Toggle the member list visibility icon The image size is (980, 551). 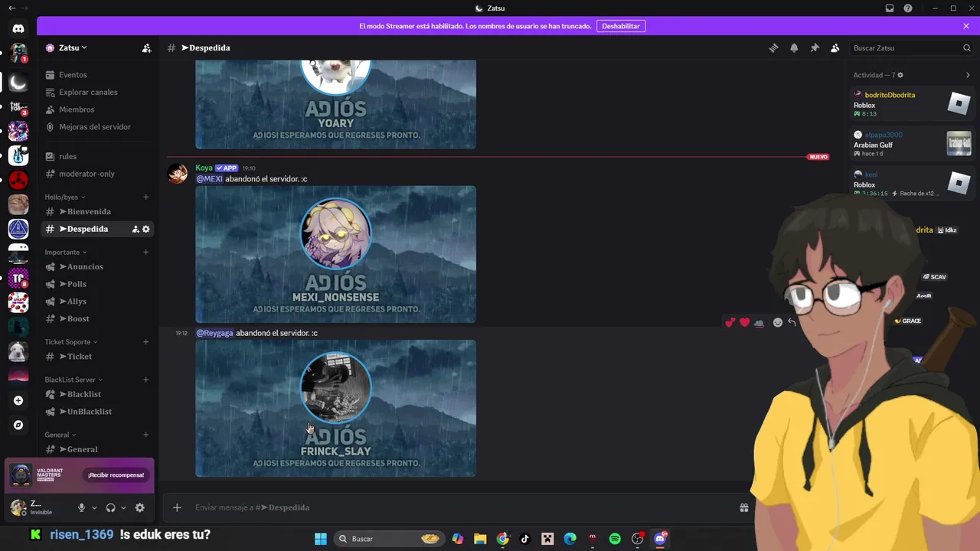(835, 47)
